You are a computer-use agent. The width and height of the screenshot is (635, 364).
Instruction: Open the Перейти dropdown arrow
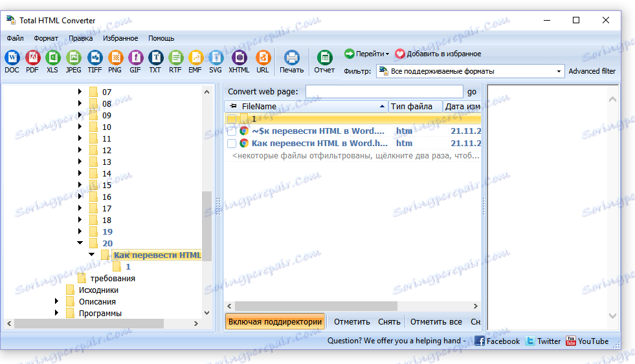click(x=387, y=54)
